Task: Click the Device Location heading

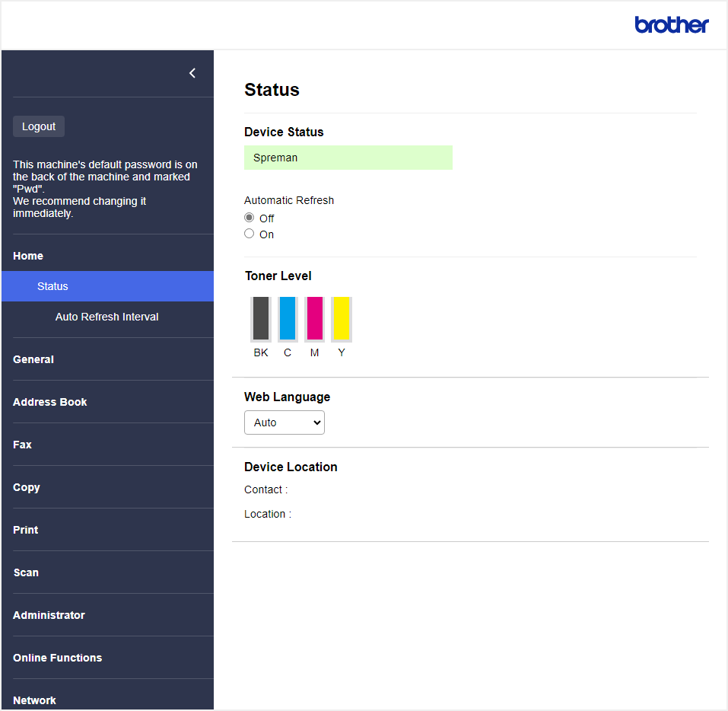Action: [291, 467]
